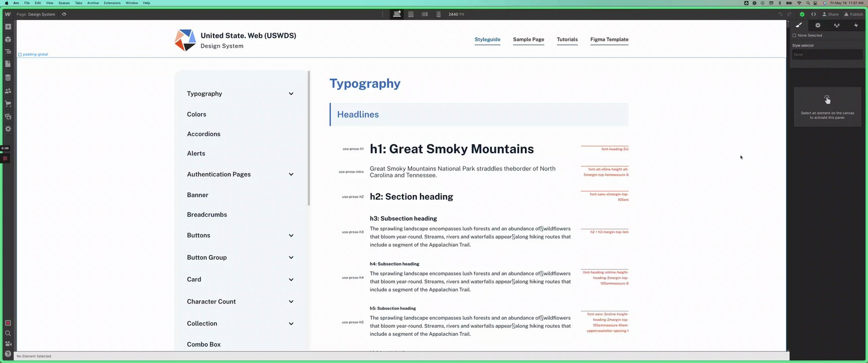Viewport: 868px width, 363px height.
Task: Expand the Collection section chevron
Action: tap(291, 324)
